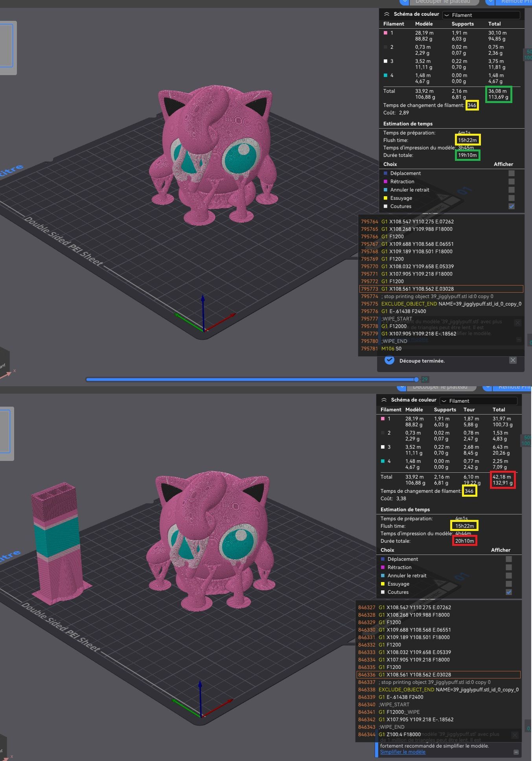
Task: Enable Déplacement display in the 20h10m panel
Action: tap(508, 559)
